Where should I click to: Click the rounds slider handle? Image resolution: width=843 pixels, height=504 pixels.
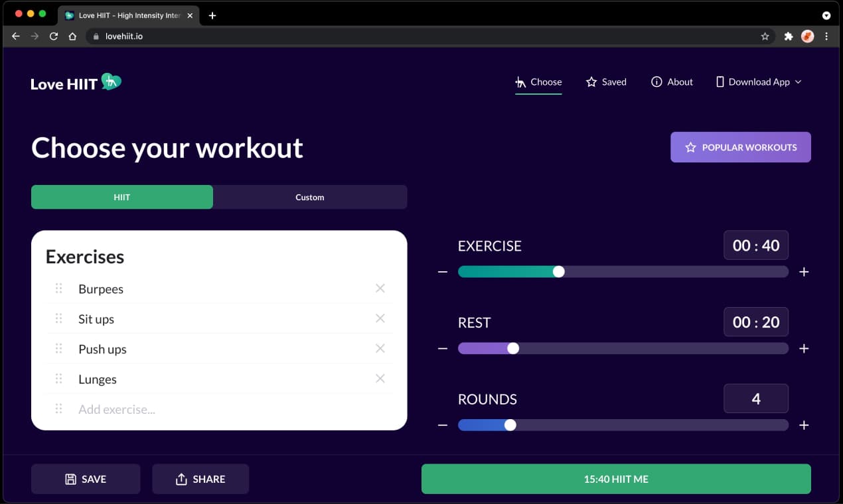(x=510, y=425)
